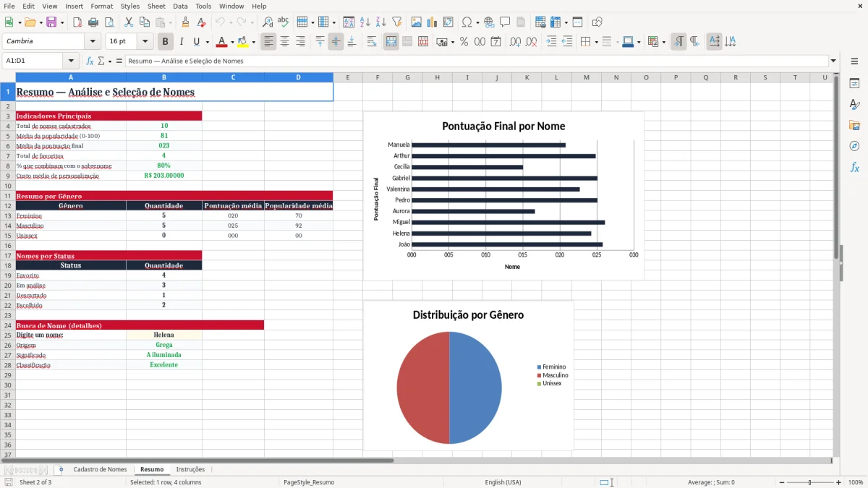
Task: Switch to the Instruções sheet tab
Action: pos(190,469)
